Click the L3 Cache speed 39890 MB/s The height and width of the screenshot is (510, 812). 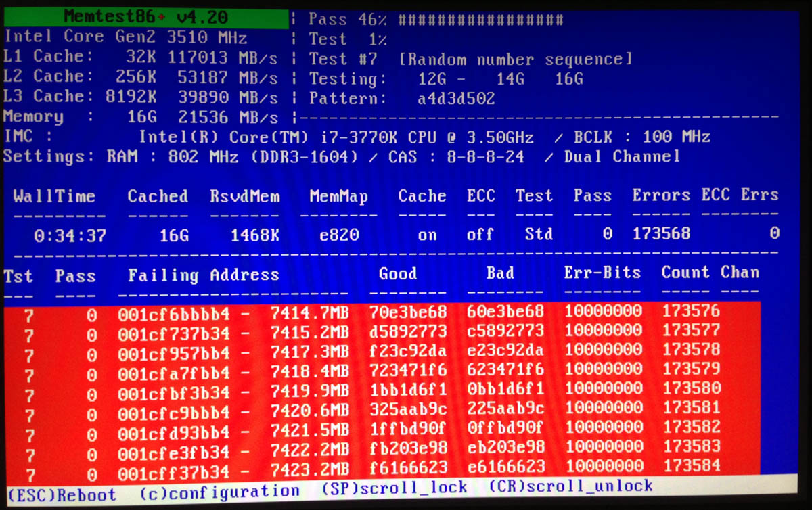point(228,98)
